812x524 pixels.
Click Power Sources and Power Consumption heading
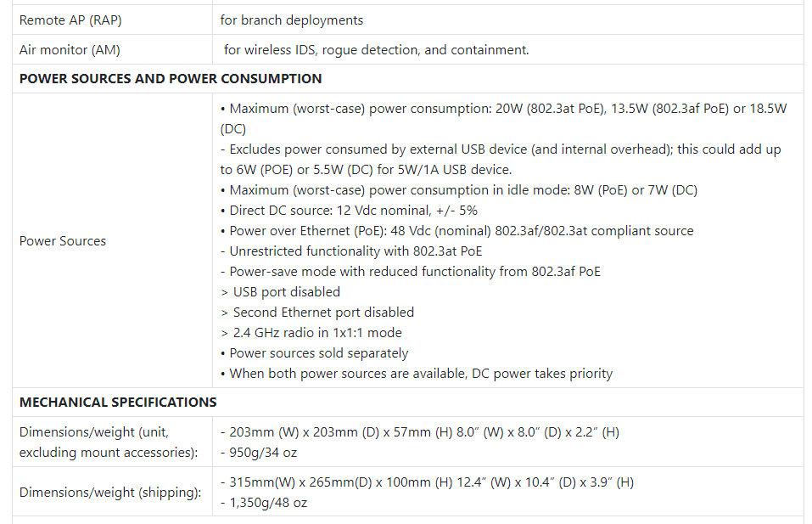171,79
